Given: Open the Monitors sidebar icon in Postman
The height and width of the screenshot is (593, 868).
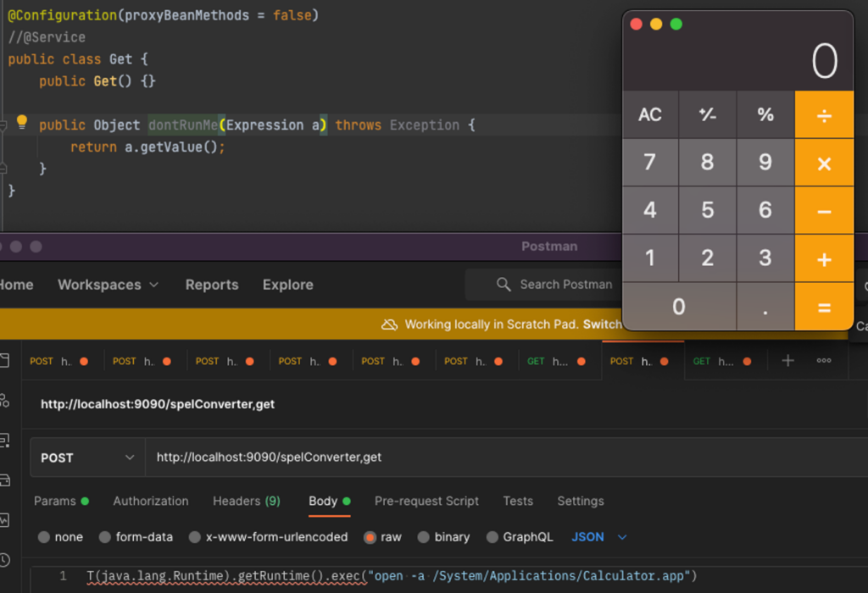Looking at the screenshot, I should (x=4, y=520).
